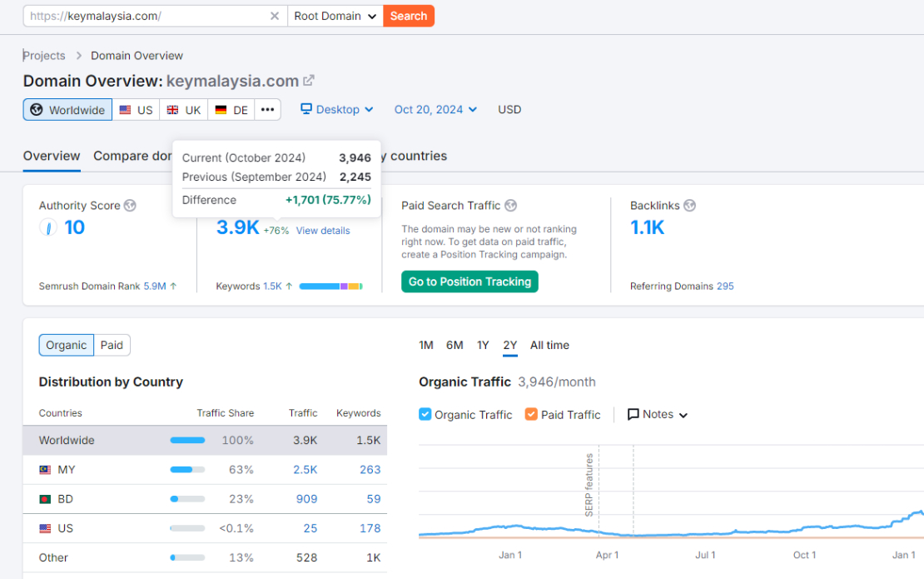Viewport: 924px width, 579px height.
Task: Select the 2Y time range
Action: 510,345
